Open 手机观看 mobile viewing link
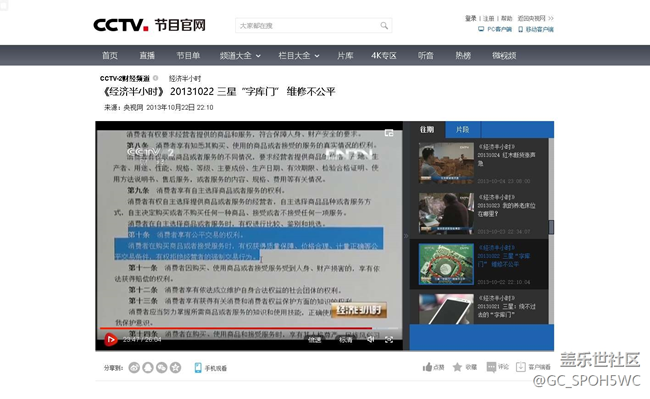Image resolution: width=650 pixels, height=399 pixels. pyautogui.click(x=211, y=368)
